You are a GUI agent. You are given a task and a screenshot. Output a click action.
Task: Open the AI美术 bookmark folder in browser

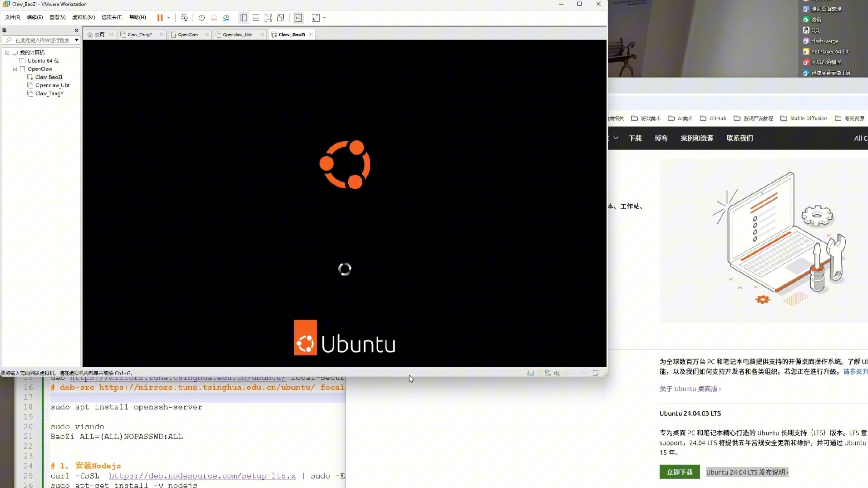coord(680,118)
